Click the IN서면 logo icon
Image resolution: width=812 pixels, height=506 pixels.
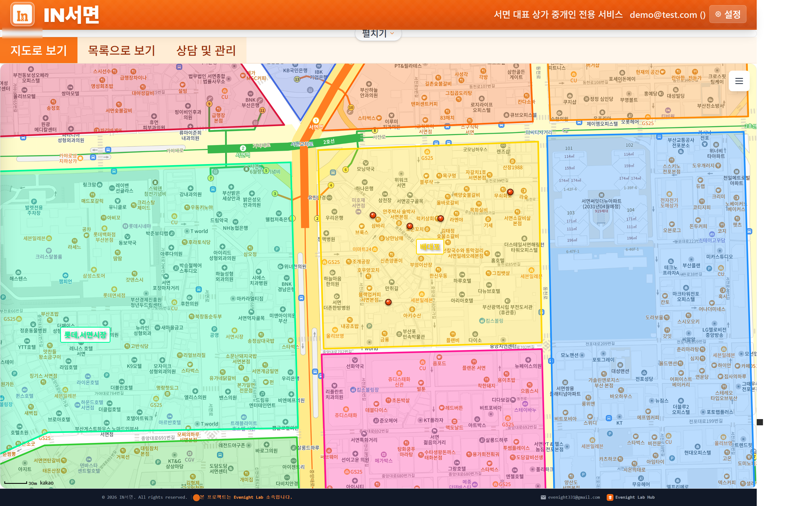coord(22,14)
